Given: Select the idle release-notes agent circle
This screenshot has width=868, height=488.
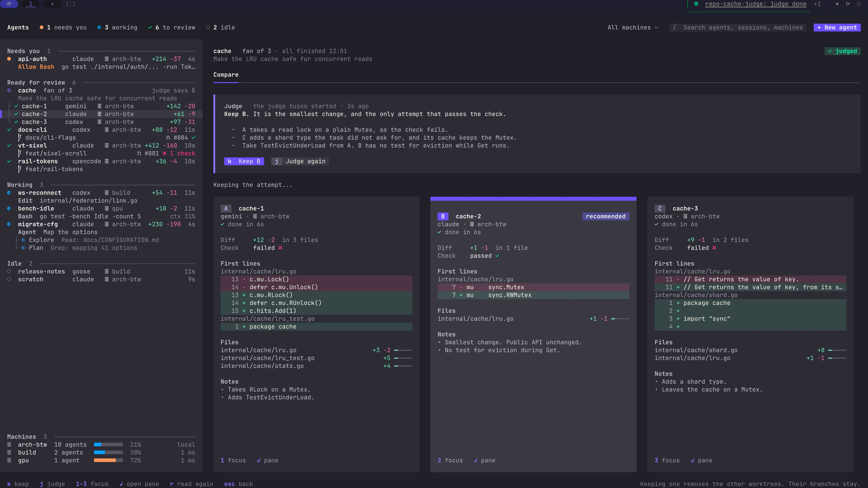Looking at the screenshot, I should coord(9,271).
